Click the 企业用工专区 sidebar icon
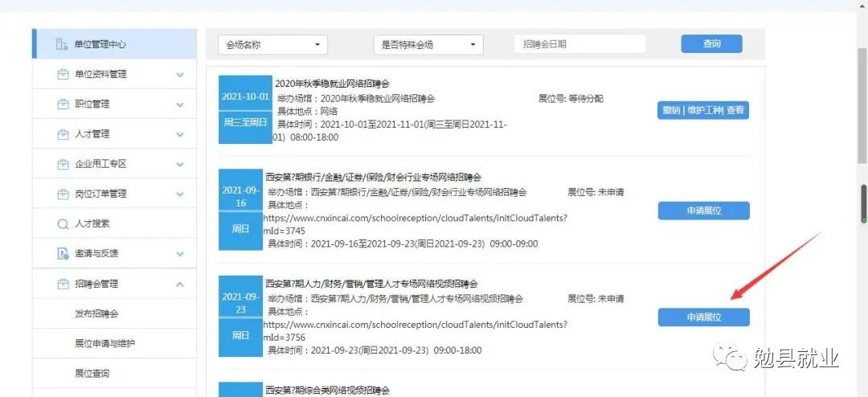Screen dimensions: 868x397 click(x=62, y=164)
